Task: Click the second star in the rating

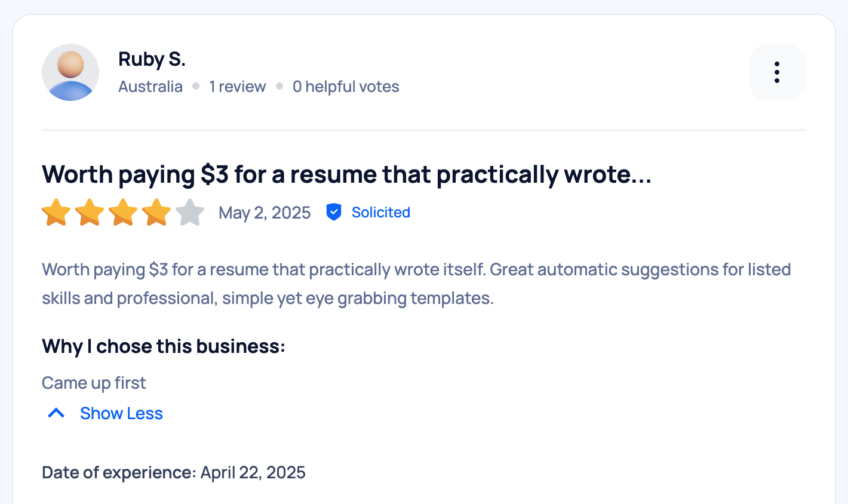Action: click(x=89, y=212)
